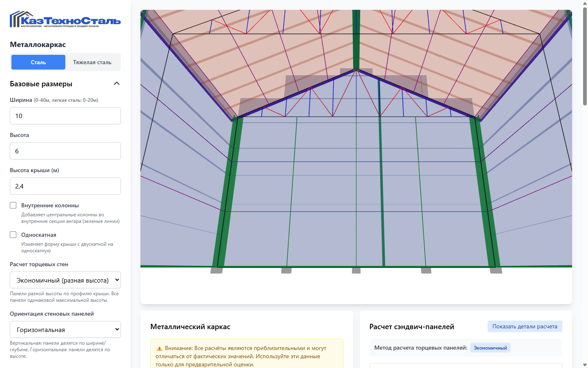Toggle the Односкатная roof checkbox

click(13, 235)
